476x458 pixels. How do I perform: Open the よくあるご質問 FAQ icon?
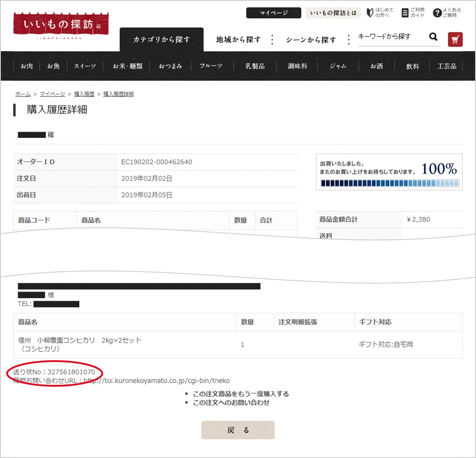447,13
